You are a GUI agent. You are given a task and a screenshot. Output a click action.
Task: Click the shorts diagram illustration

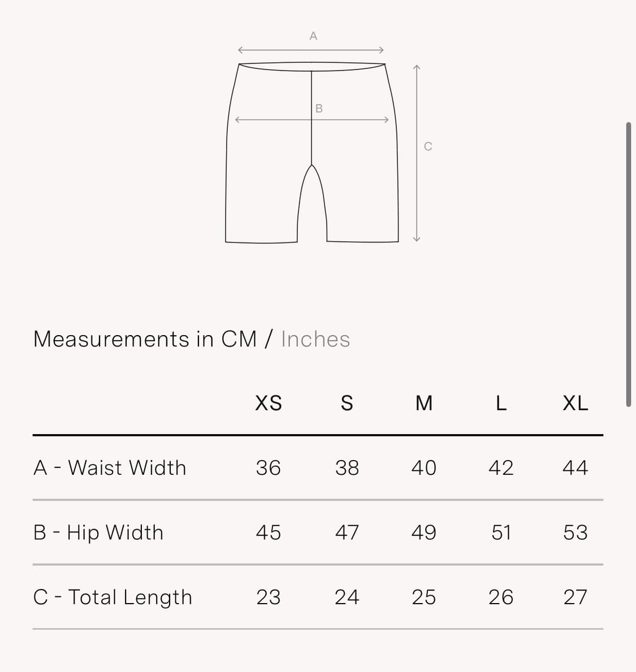[312, 153]
